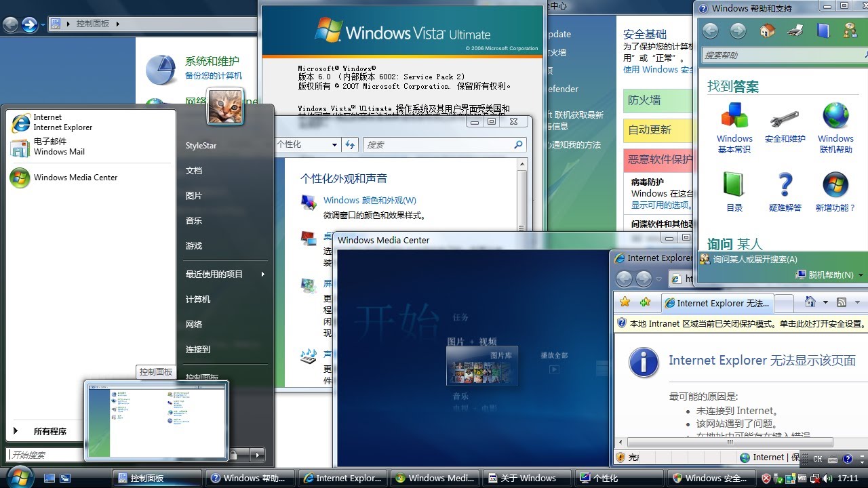The image size is (868, 488).
Task: Click the Help window forward arrow
Action: click(738, 30)
